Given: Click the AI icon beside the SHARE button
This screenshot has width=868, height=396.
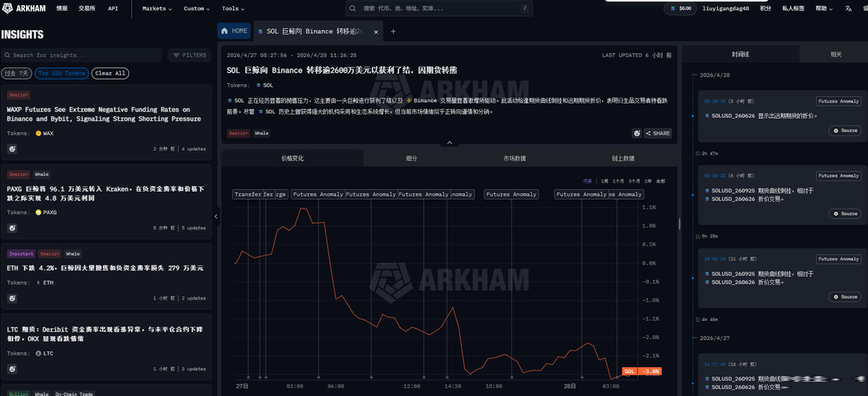Looking at the screenshot, I should click(637, 133).
